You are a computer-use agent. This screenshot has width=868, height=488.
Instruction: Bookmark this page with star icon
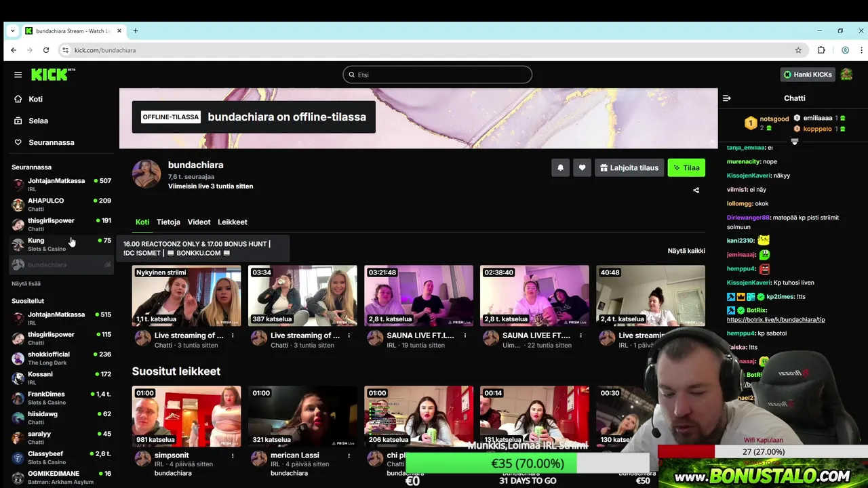[x=798, y=50]
